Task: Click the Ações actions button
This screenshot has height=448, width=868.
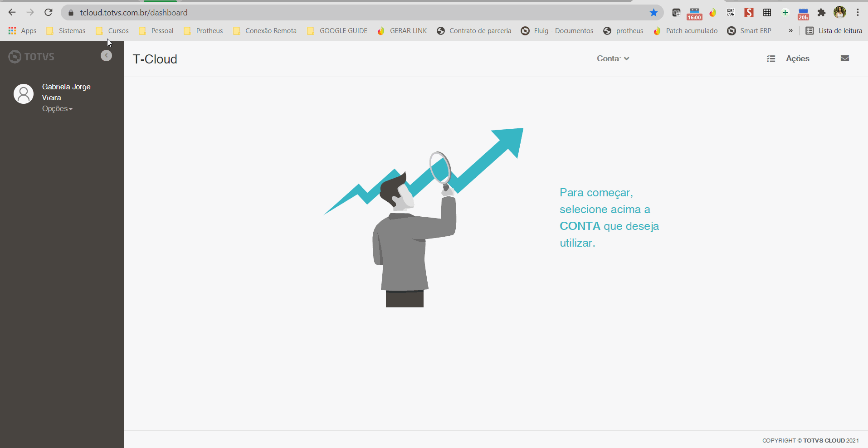Action: 798,58
